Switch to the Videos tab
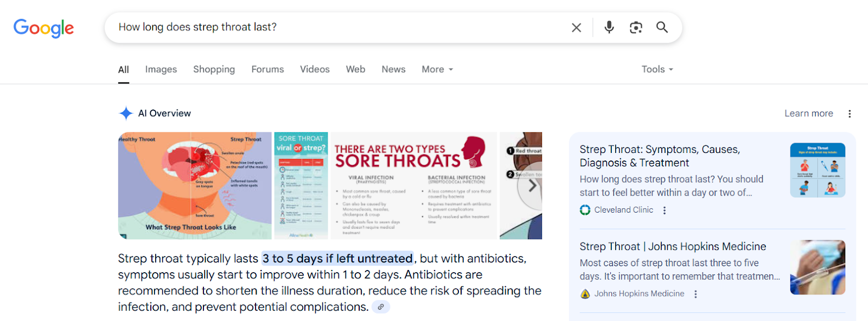This screenshot has width=868, height=321. (x=315, y=69)
